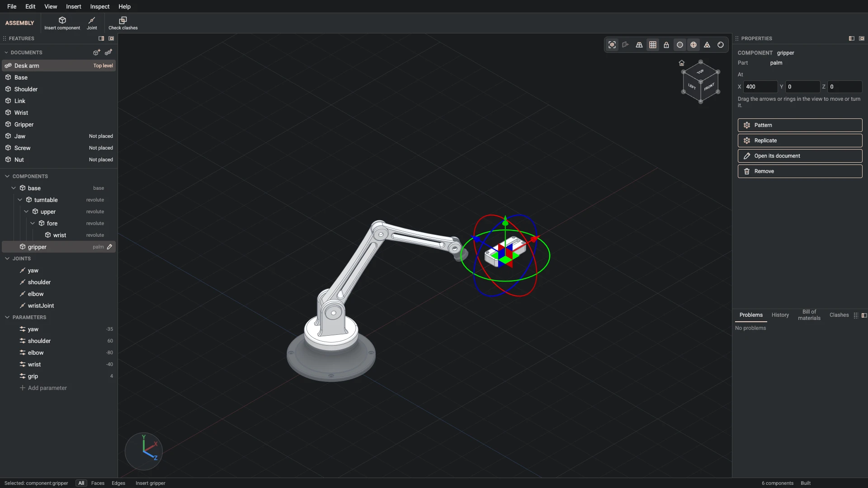Click the Pattern button
Image resolution: width=868 pixels, height=488 pixels.
(800, 125)
